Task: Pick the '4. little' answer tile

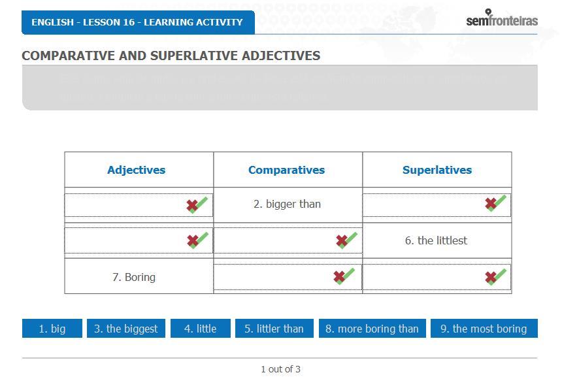Action: click(201, 328)
